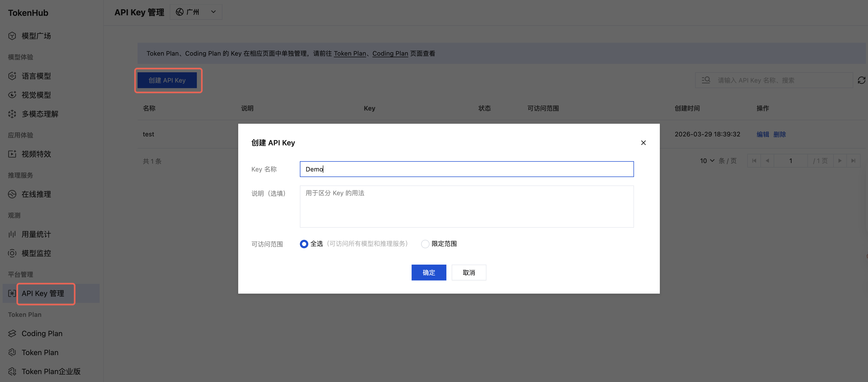Click the 2026-03-29 18:39:32 creation time
This screenshot has height=382, width=868.
707,134
